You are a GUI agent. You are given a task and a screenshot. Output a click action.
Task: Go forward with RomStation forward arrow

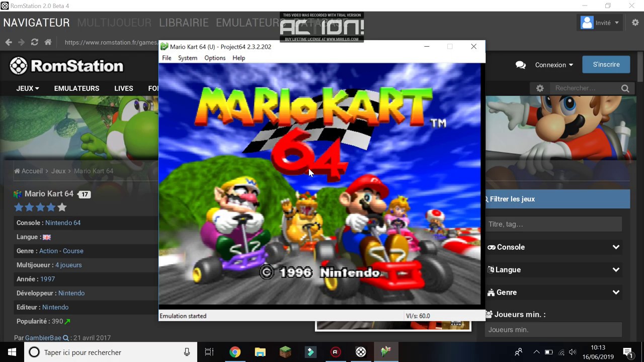(21, 42)
